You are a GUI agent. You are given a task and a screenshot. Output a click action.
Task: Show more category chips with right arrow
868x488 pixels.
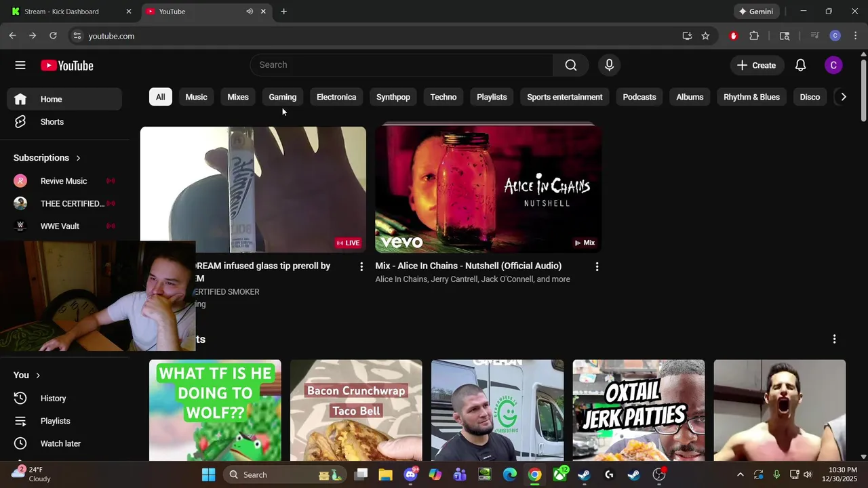(843, 97)
